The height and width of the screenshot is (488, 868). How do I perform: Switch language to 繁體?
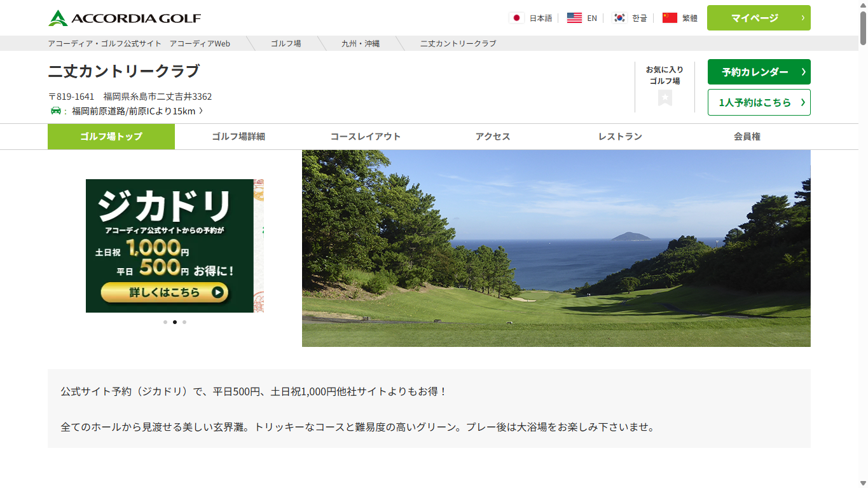[690, 18]
